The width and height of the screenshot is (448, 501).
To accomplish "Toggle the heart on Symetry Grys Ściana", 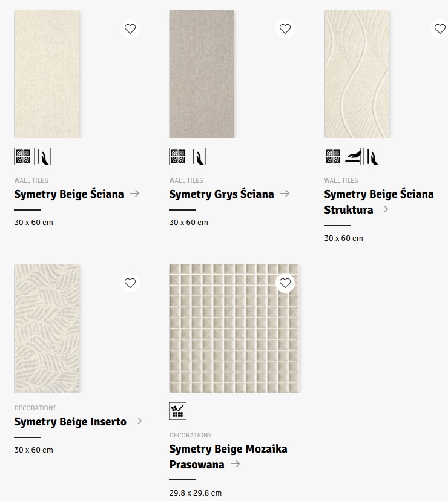I will [x=285, y=29].
